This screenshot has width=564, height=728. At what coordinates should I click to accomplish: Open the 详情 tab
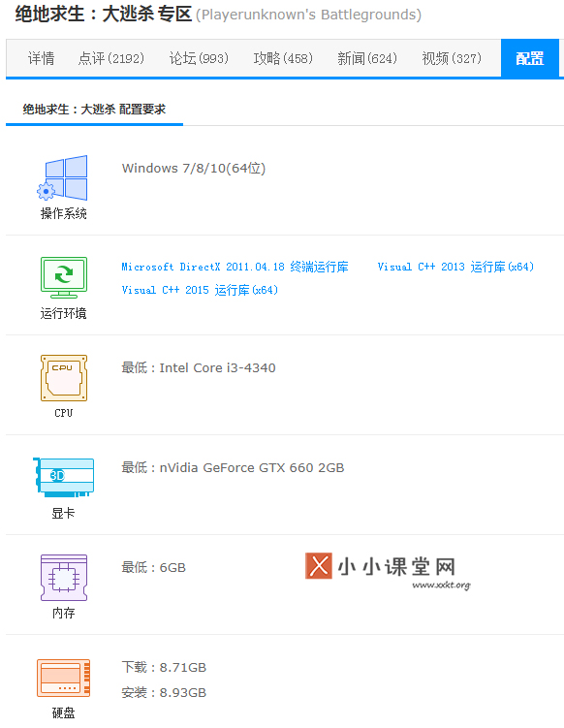click(41, 58)
